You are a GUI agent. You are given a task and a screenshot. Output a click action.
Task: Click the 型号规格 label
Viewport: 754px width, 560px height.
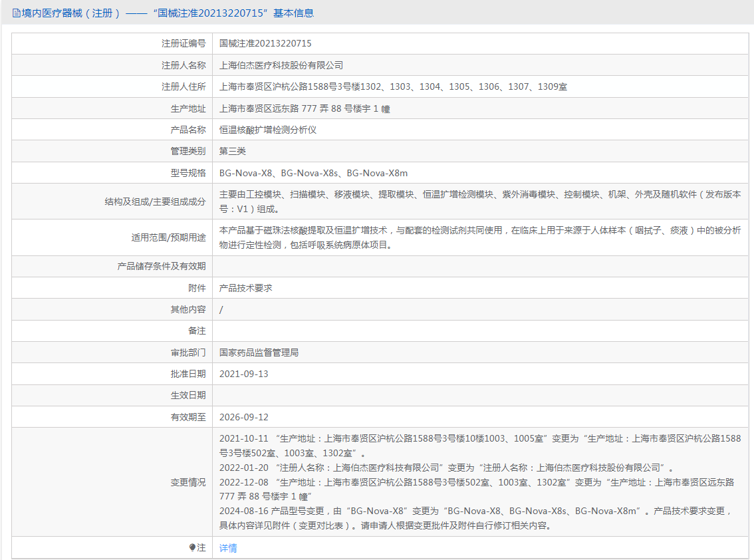point(188,173)
